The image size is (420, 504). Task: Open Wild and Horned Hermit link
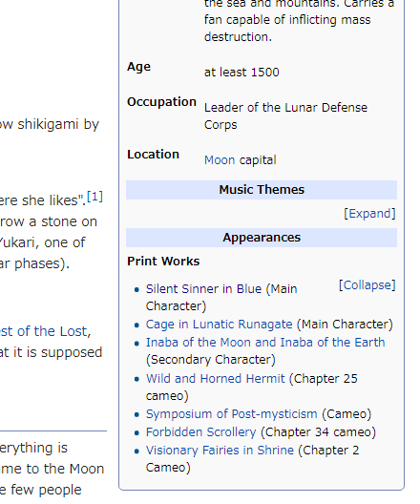(x=216, y=379)
